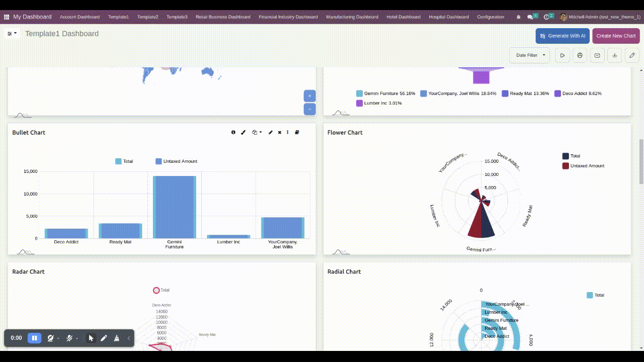This screenshot has width=644, height=362.
Task: Edit Bullet Chart with pencil icon
Action: point(271,132)
